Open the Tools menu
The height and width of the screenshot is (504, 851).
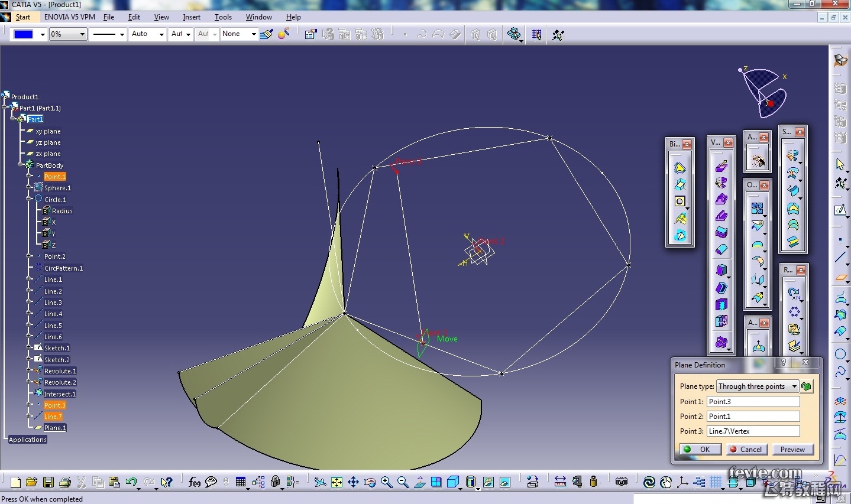click(223, 17)
